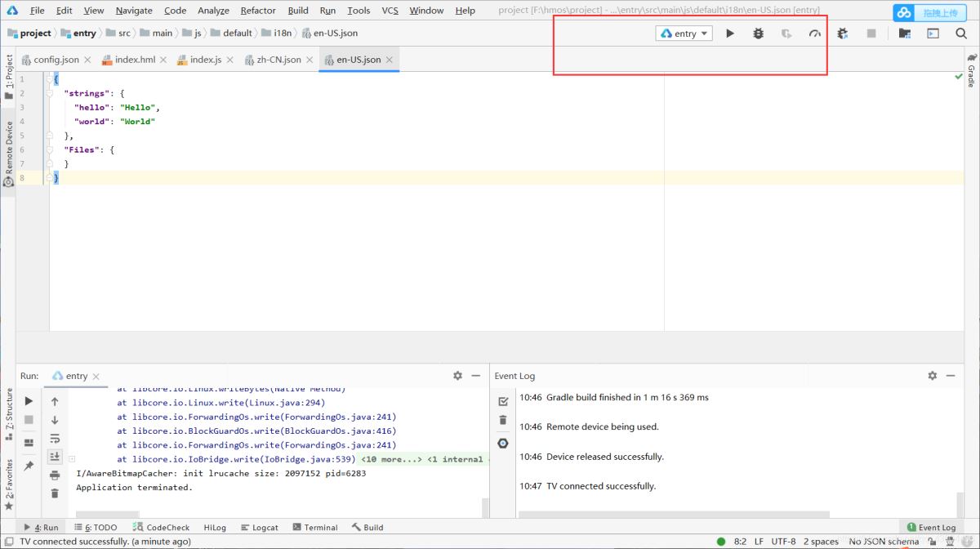Open the Logcat tool window

260,528
